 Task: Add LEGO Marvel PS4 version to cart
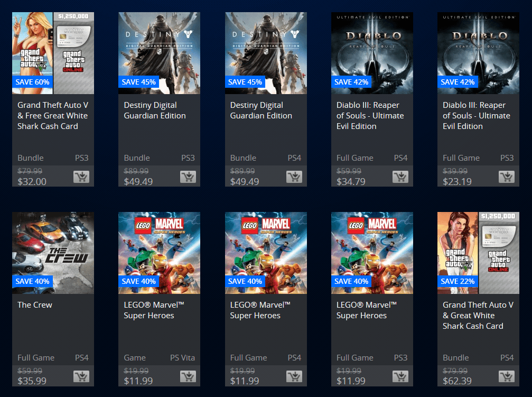(294, 376)
